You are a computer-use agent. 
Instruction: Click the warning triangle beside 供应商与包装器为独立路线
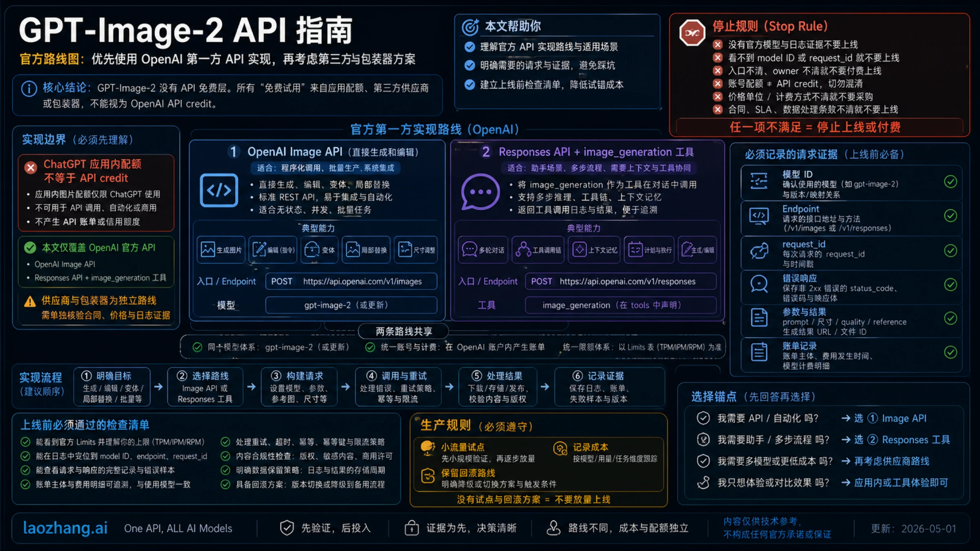click(30, 302)
